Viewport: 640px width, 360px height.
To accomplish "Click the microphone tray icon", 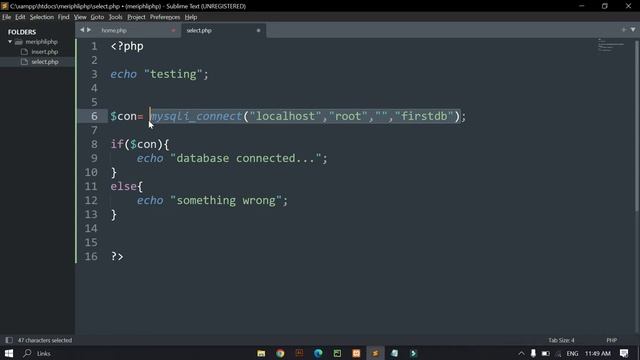I will (x=533, y=353).
